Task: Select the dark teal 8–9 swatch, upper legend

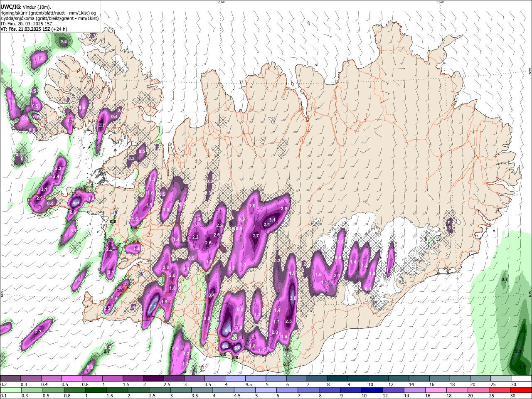Action: point(337,379)
